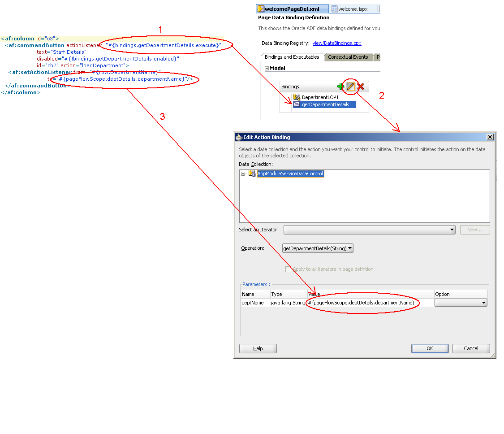Open the Operation dropdown showing getDepartmentDetails(String)
This screenshot has height=434, width=504.
pos(350,248)
